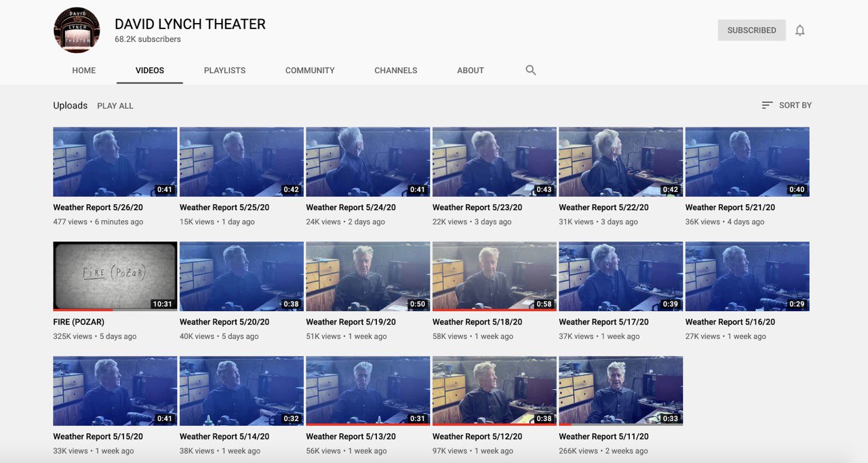This screenshot has width=868, height=463.
Task: Click the Weather Report 5/11/20 thumbnail
Action: (621, 391)
